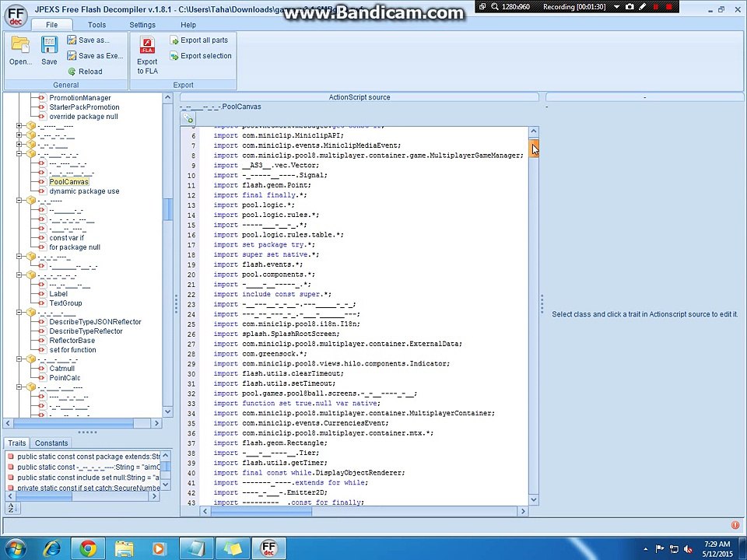747x560 pixels.
Task: Select 'set for function' tree item
Action: (73, 350)
